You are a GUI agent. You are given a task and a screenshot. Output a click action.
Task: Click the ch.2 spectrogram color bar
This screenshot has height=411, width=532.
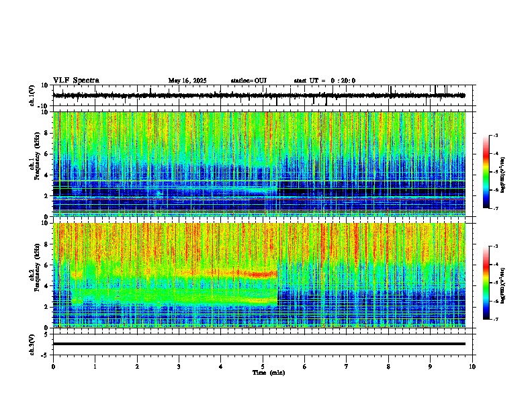(x=486, y=283)
